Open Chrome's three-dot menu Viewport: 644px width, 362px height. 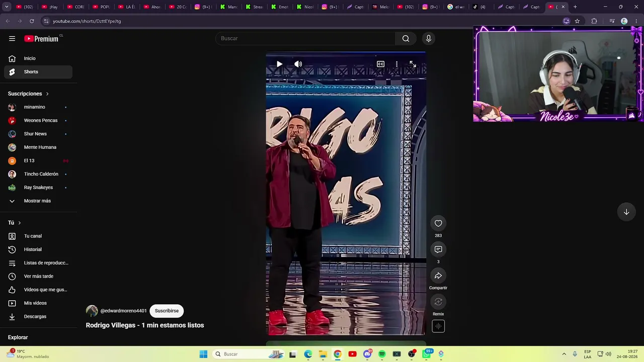(636, 21)
